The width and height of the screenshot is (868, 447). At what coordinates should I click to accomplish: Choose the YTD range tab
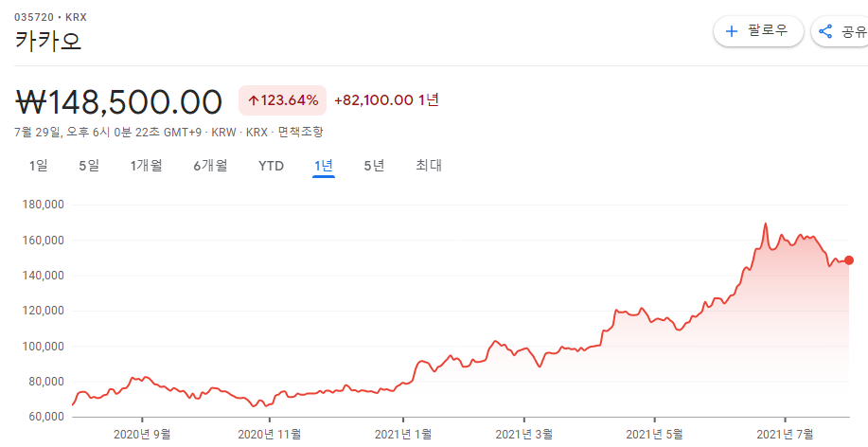click(x=272, y=166)
